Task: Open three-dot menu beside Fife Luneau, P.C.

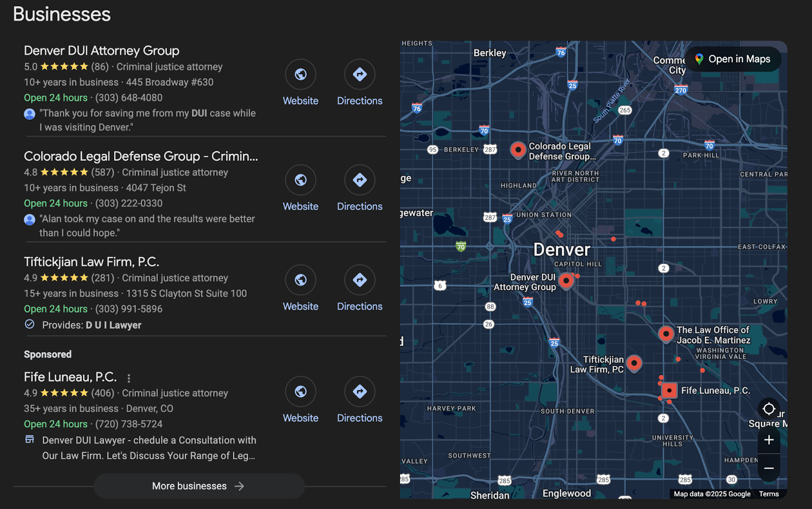Action: [x=129, y=378]
